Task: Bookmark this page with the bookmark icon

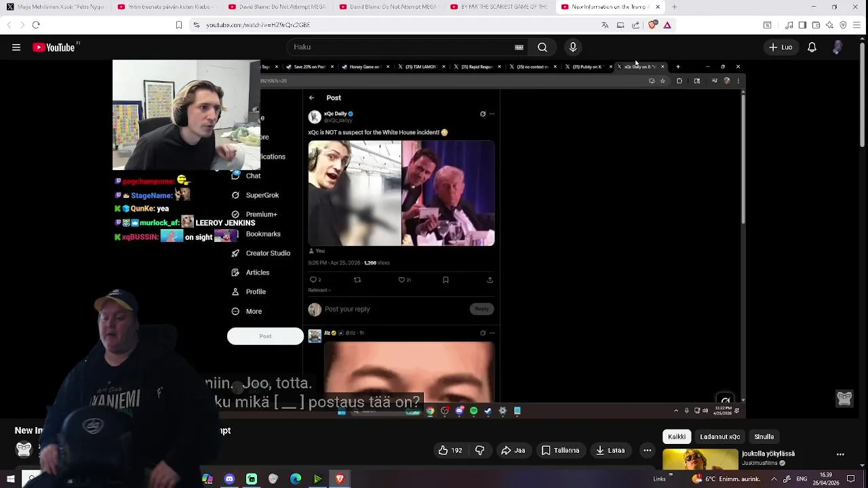Action: point(179,25)
